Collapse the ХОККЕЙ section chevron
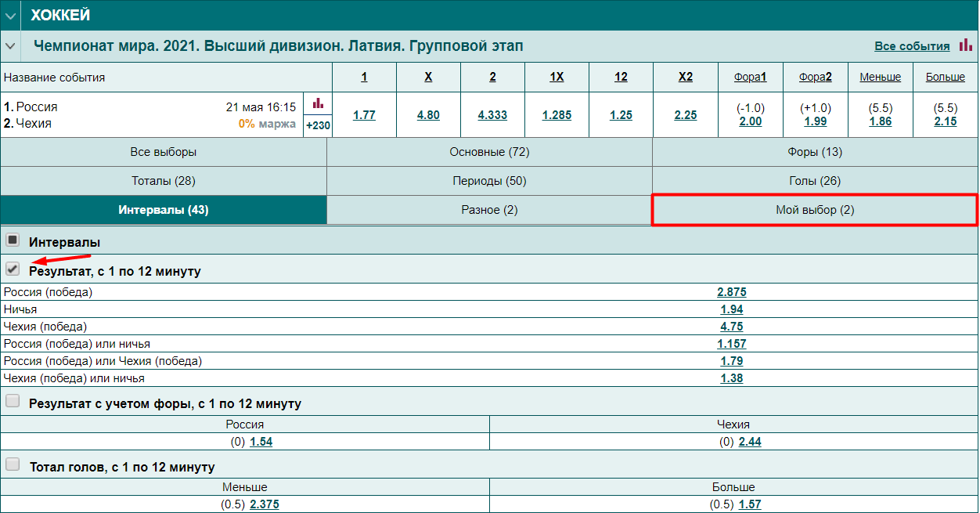The width and height of the screenshot is (980, 513). [x=10, y=16]
